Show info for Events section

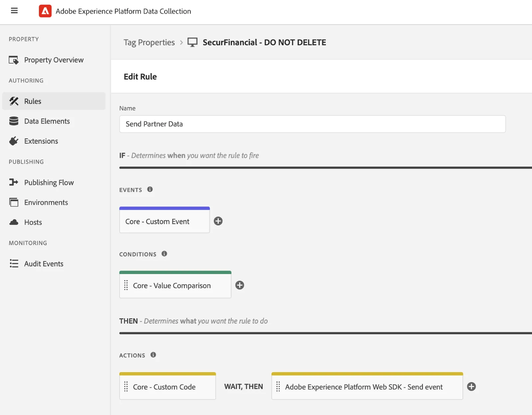[150, 189]
